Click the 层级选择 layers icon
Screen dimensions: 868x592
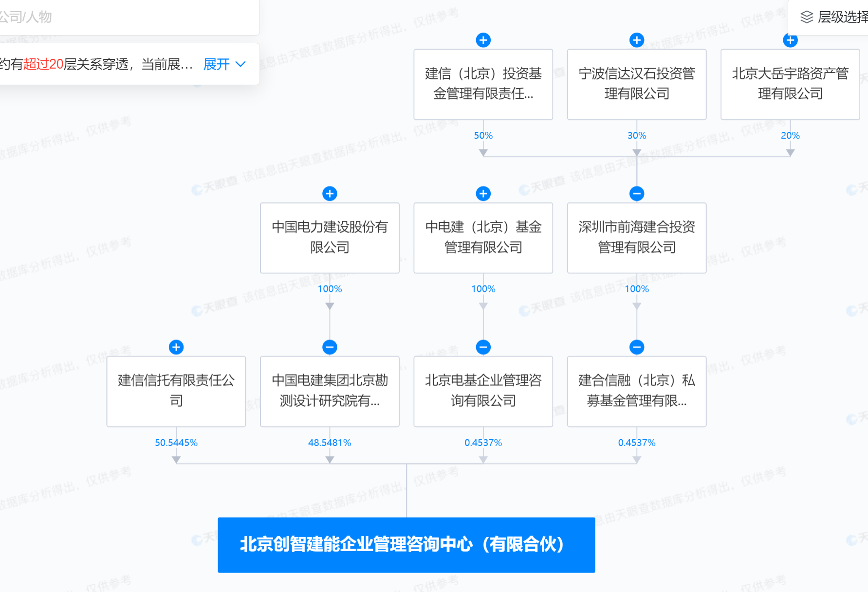coord(807,17)
